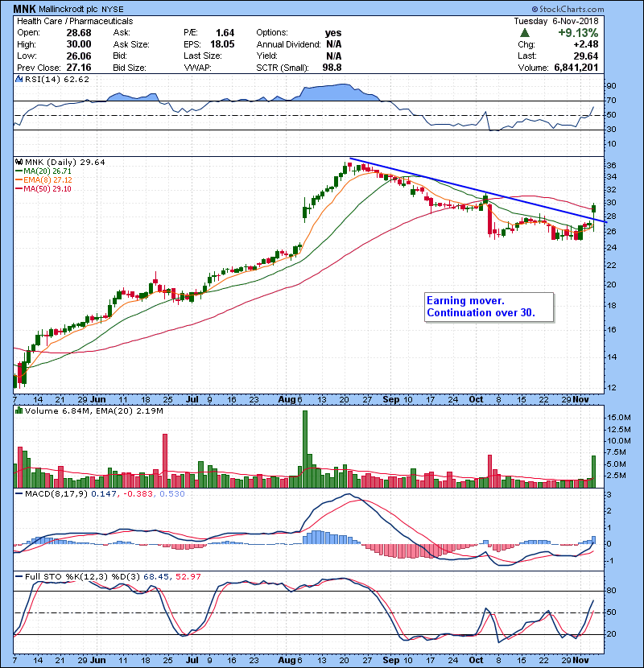Screen dimensions: 644x668
Task: Click the High value 30.00
Action: pyautogui.click(x=79, y=44)
